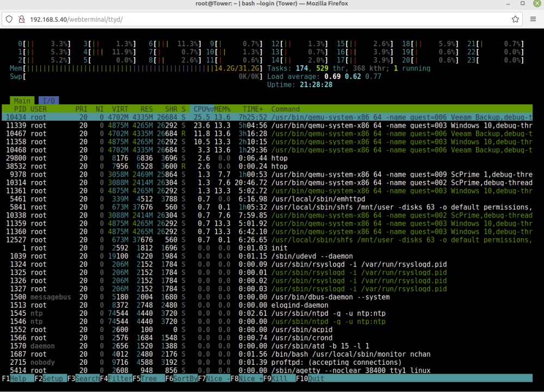Click F9 Kill in the function bar
This screenshot has height=392, width=544.
coord(279,378)
